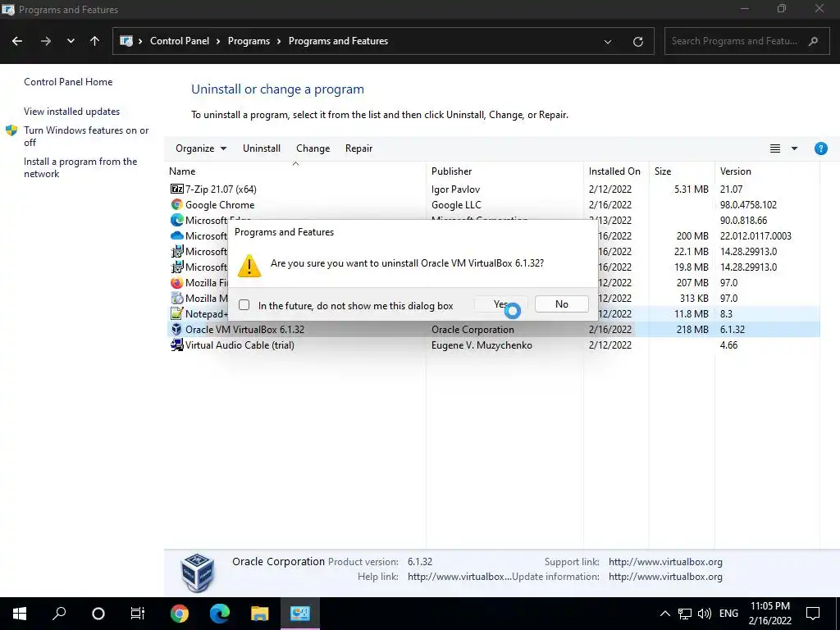Show hidden system tray icons
Image resolution: width=840 pixels, height=630 pixels.
click(664, 614)
